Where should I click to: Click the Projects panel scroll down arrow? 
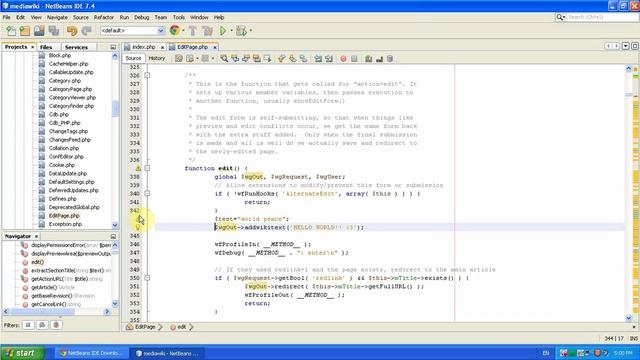coord(115,225)
